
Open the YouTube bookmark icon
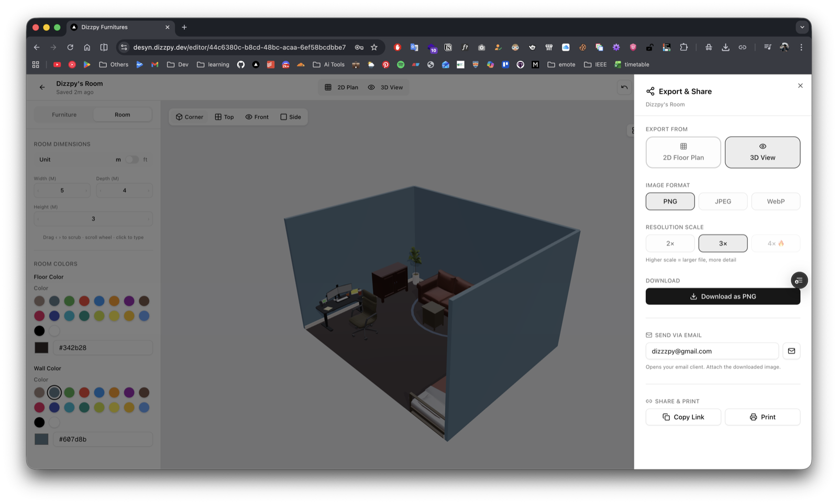[x=57, y=64]
